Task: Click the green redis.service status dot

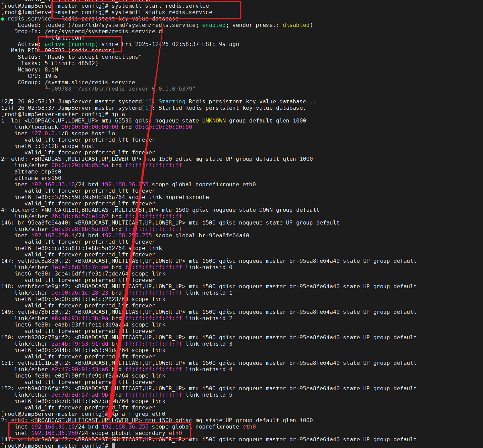Action: [x=3, y=18]
